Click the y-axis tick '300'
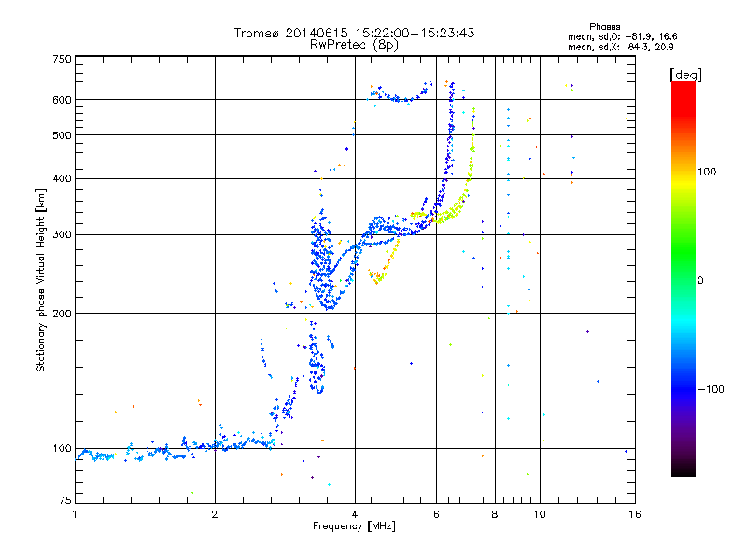 tap(63, 235)
